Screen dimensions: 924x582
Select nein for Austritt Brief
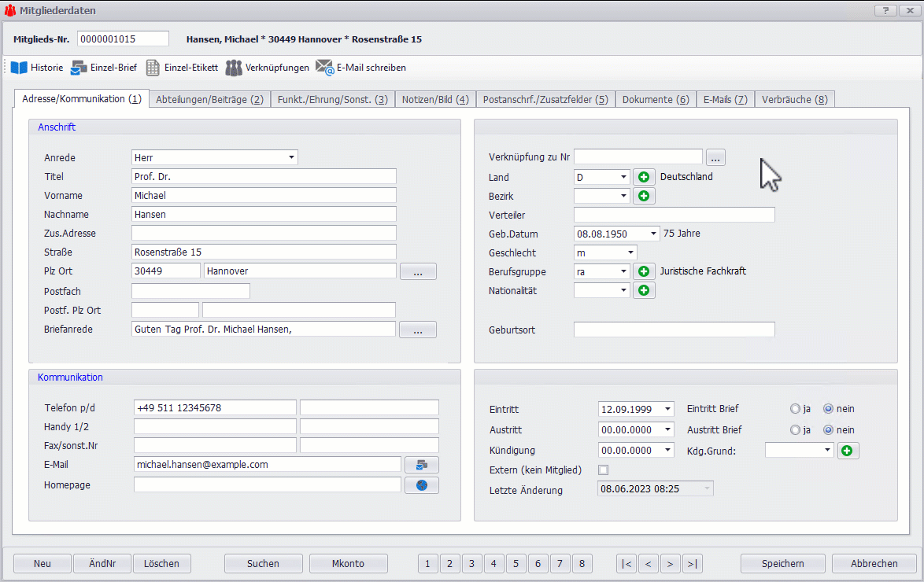pos(828,430)
